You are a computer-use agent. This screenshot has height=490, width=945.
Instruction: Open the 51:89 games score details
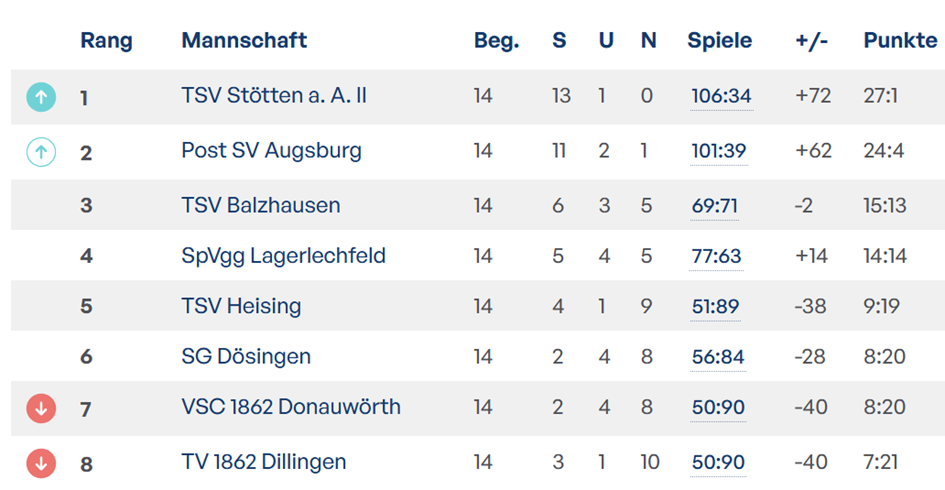pos(715,307)
